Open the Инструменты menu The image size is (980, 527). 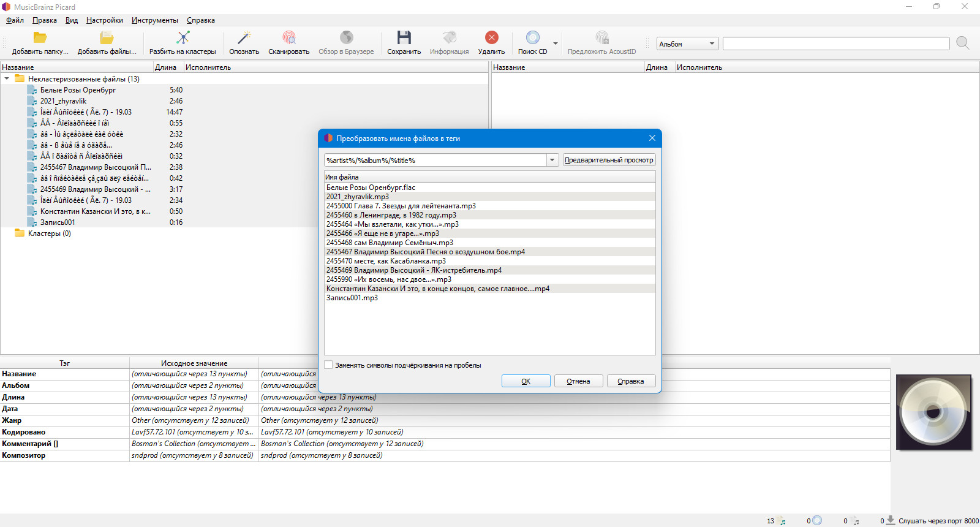[155, 20]
